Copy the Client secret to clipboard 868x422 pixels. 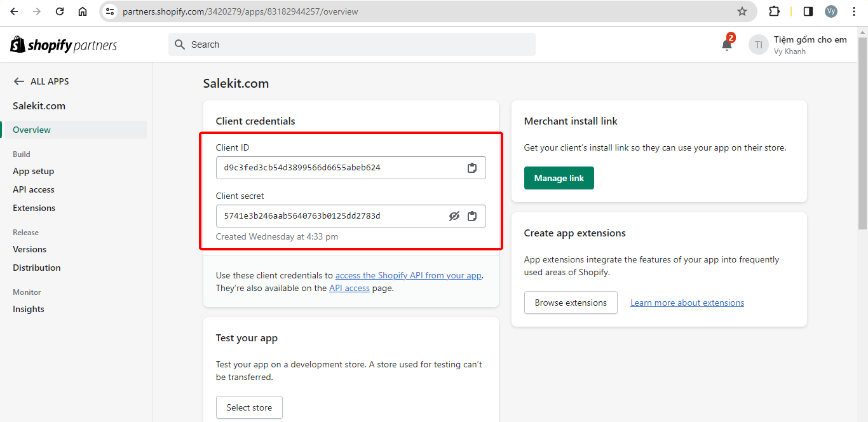(x=472, y=216)
